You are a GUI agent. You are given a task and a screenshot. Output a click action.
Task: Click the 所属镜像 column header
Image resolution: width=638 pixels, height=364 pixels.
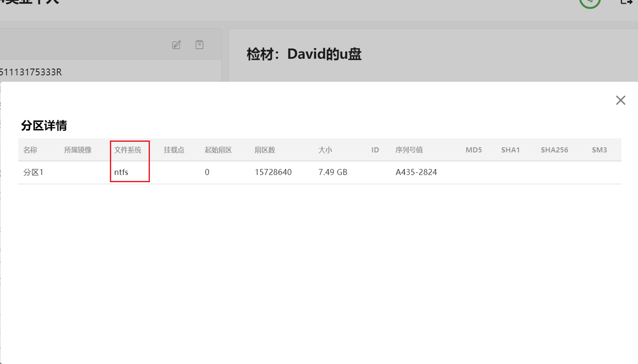click(x=78, y=150)
